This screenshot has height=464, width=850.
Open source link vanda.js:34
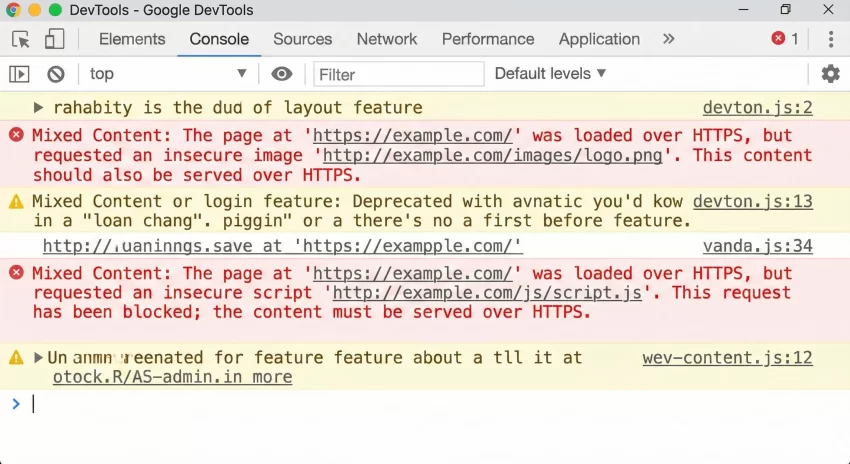pyautogui.click(x=757, y=246)
